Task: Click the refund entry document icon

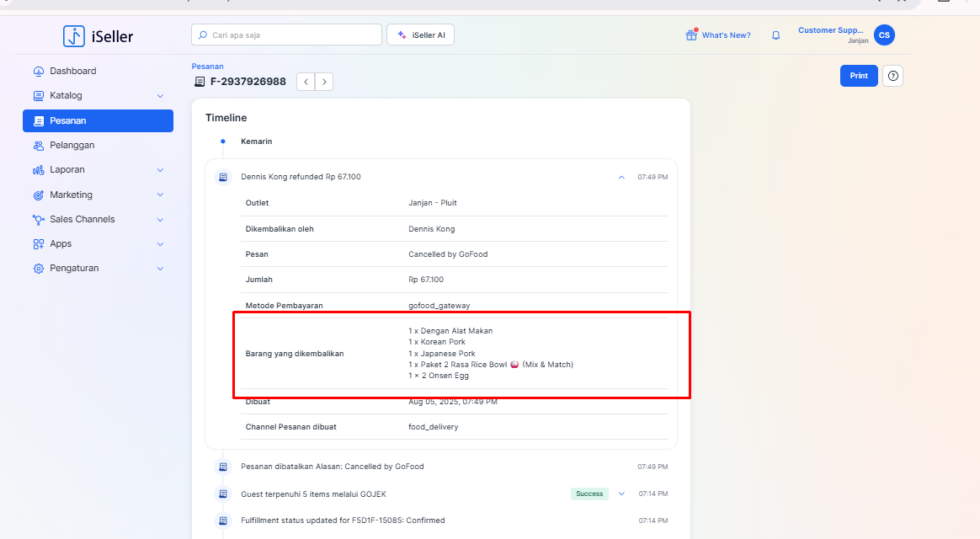Action: point(223,177)
